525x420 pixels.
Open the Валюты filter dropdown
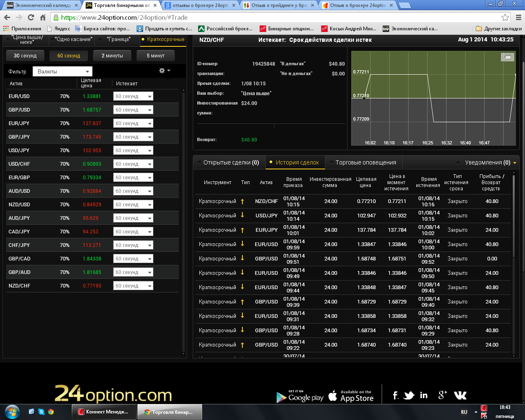62,71
